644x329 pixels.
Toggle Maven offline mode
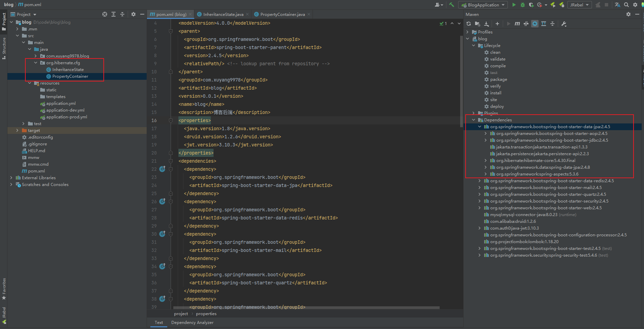coord(526,24)
